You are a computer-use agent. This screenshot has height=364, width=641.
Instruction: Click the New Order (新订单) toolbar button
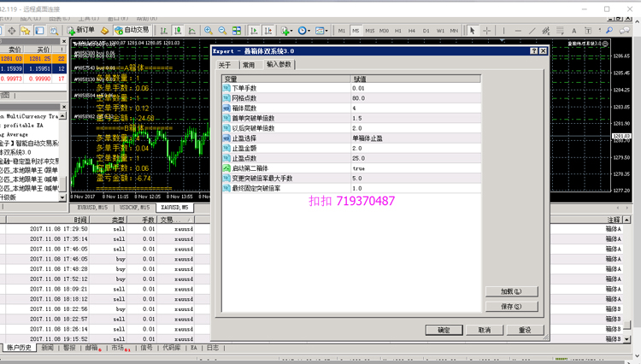click(80, 30)
